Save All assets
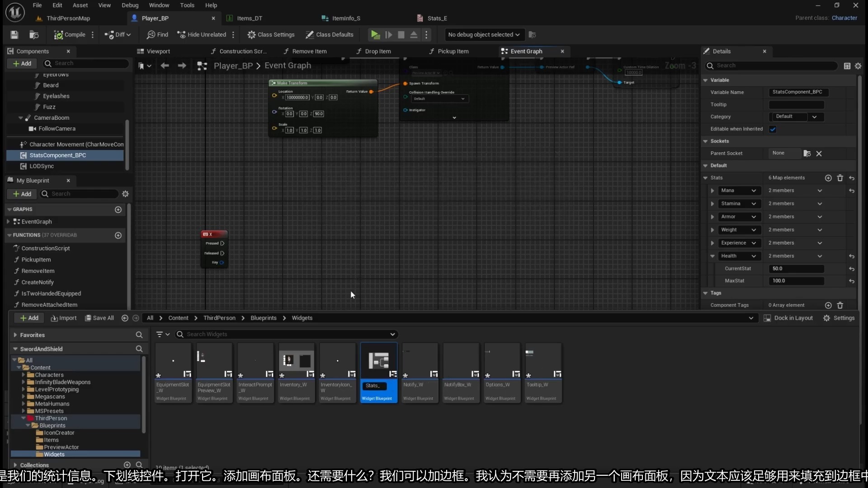The image size is (868, 488). 99,318
